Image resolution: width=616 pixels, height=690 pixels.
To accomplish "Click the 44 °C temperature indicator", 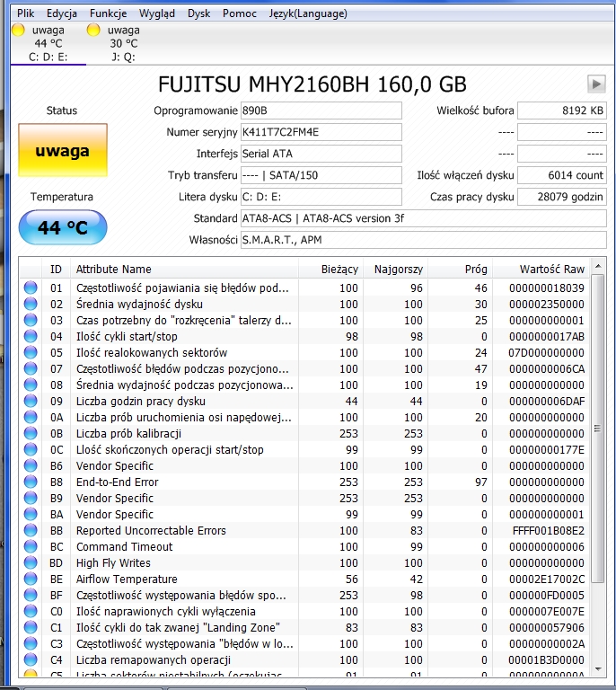I will [x=63, y=227].
